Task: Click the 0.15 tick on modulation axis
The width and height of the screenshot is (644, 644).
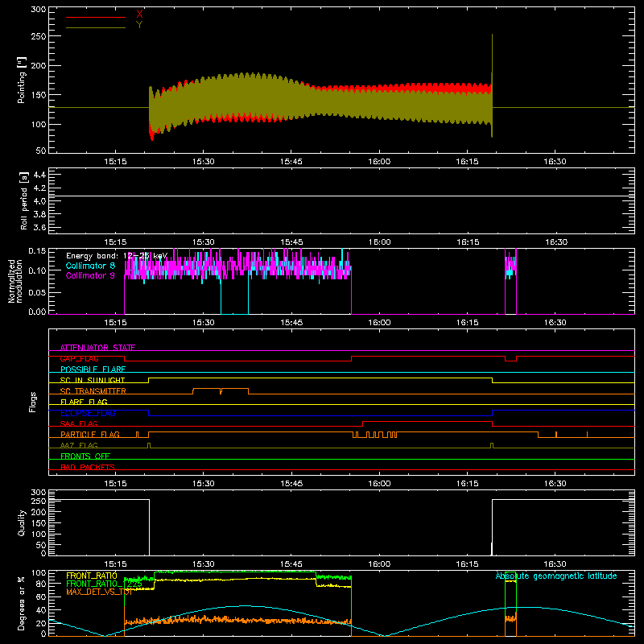Action: (37, 251)
